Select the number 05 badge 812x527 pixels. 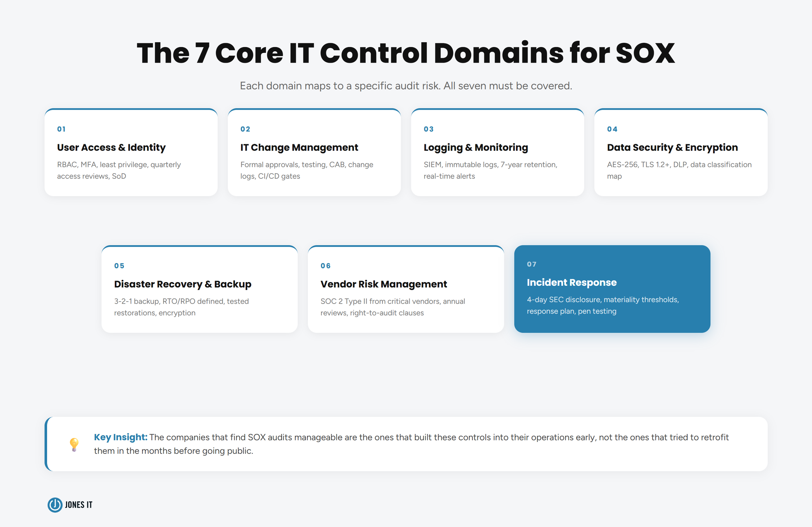tap(119, 266)
